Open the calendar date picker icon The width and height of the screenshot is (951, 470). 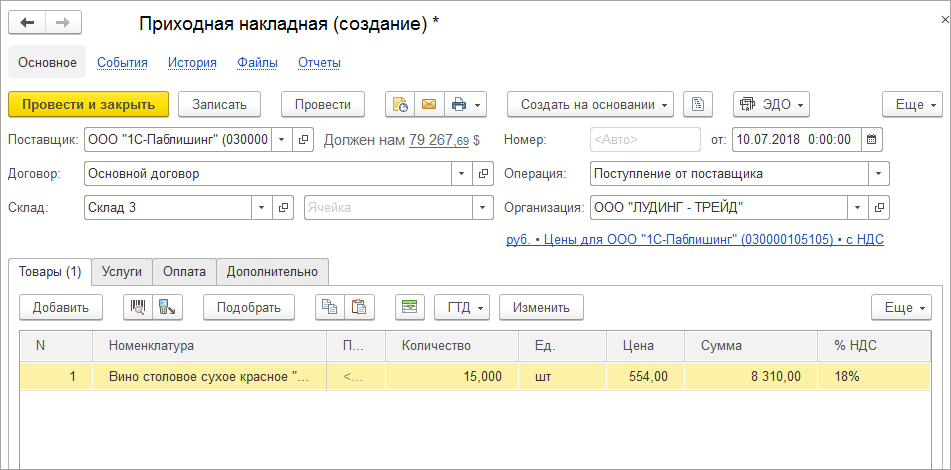871,139
